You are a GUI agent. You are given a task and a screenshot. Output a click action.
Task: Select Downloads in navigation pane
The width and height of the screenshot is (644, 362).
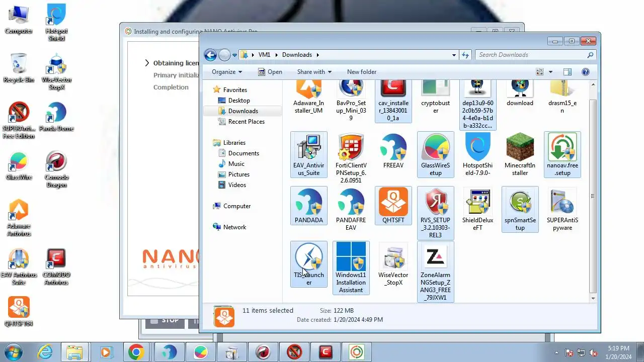click(x=243, y=111)
